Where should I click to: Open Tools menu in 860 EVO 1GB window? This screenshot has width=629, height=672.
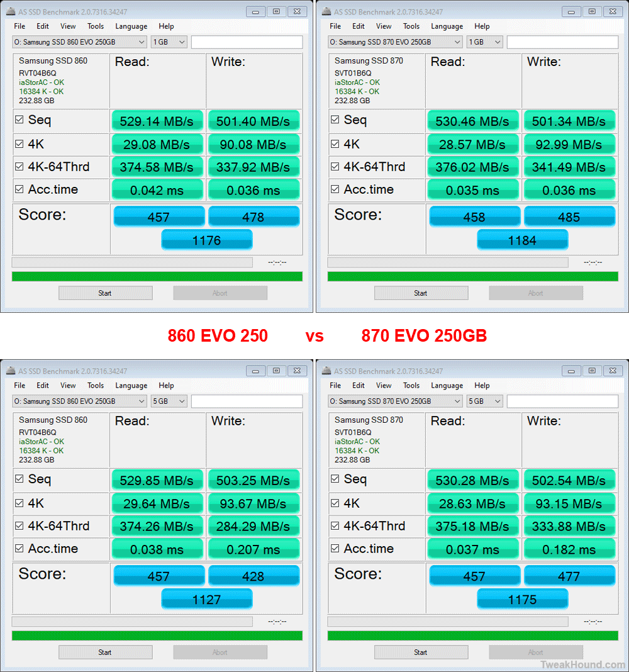(x=96, y=26)
